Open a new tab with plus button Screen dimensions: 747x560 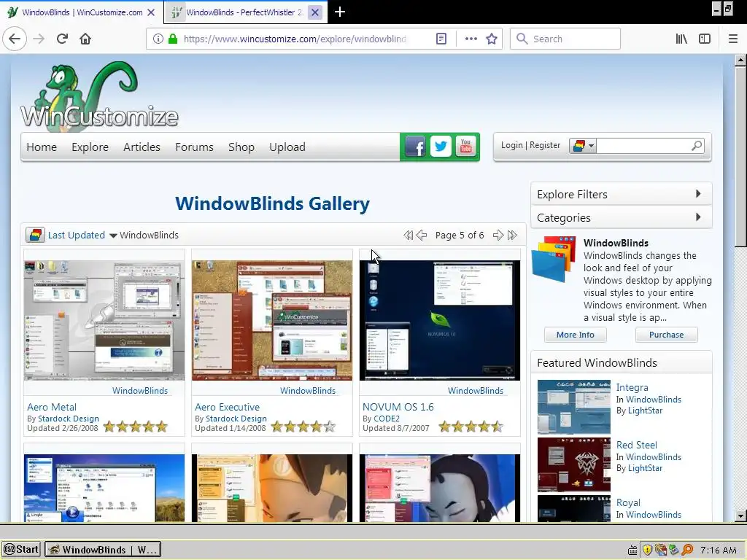pyautogui.click(x=340, y=12)
